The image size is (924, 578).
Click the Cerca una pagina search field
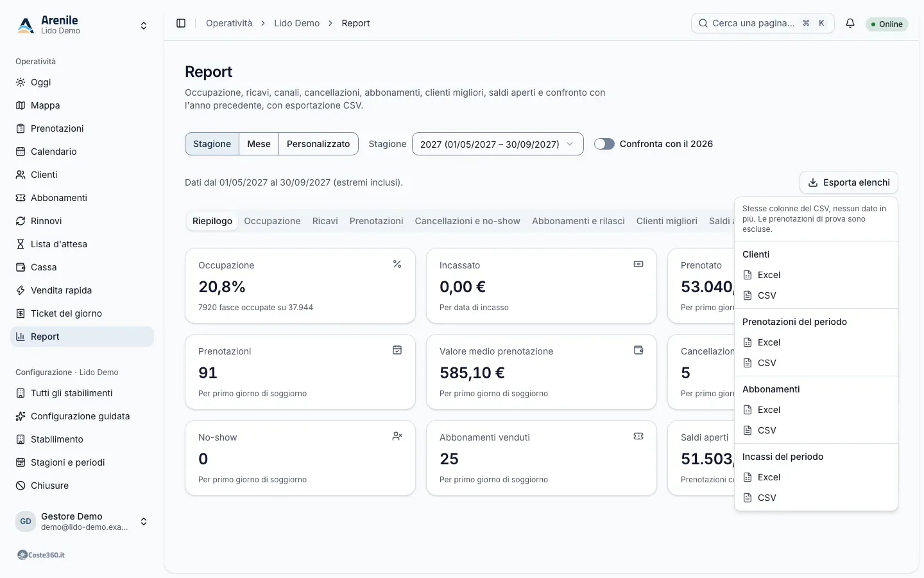(762, 23)
